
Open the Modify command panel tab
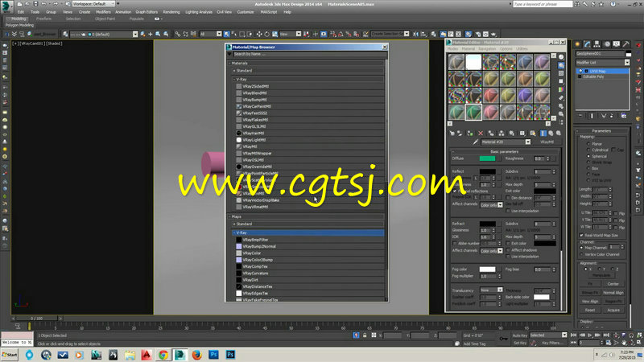[588, 44]
